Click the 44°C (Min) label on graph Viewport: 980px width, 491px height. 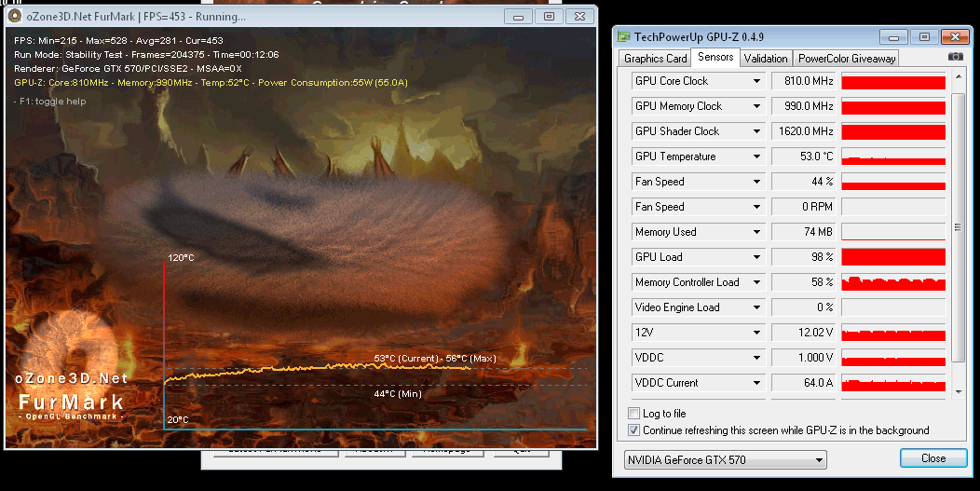(398, 394)
